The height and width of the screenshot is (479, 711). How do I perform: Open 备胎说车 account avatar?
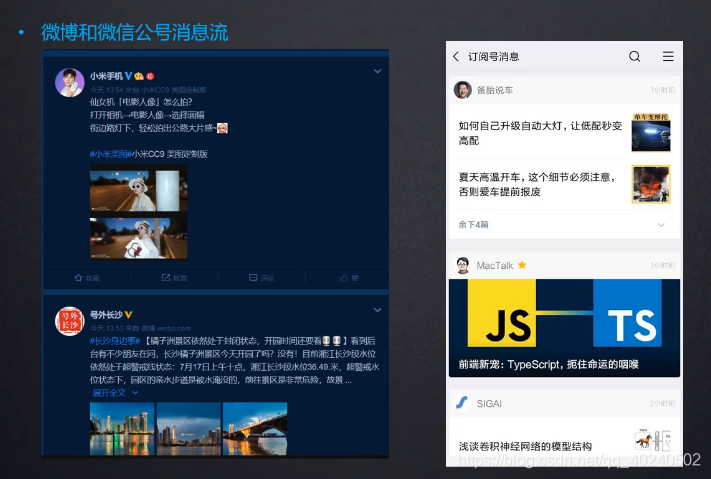click(x=463, y=90)
